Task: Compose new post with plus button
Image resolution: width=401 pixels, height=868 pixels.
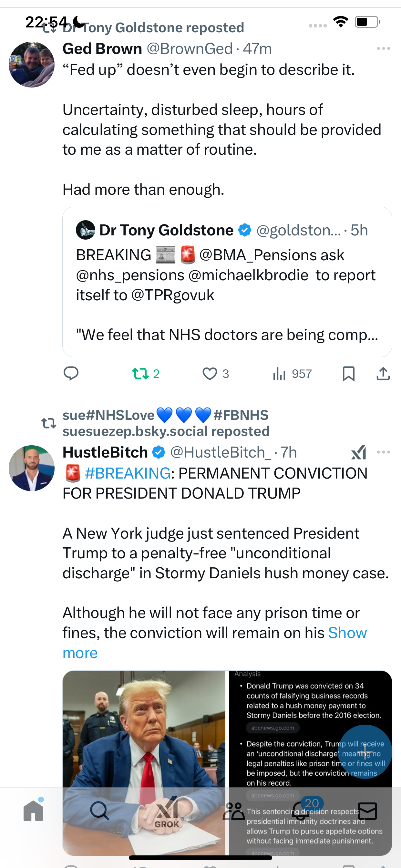Action: click(x=365, y=752)
